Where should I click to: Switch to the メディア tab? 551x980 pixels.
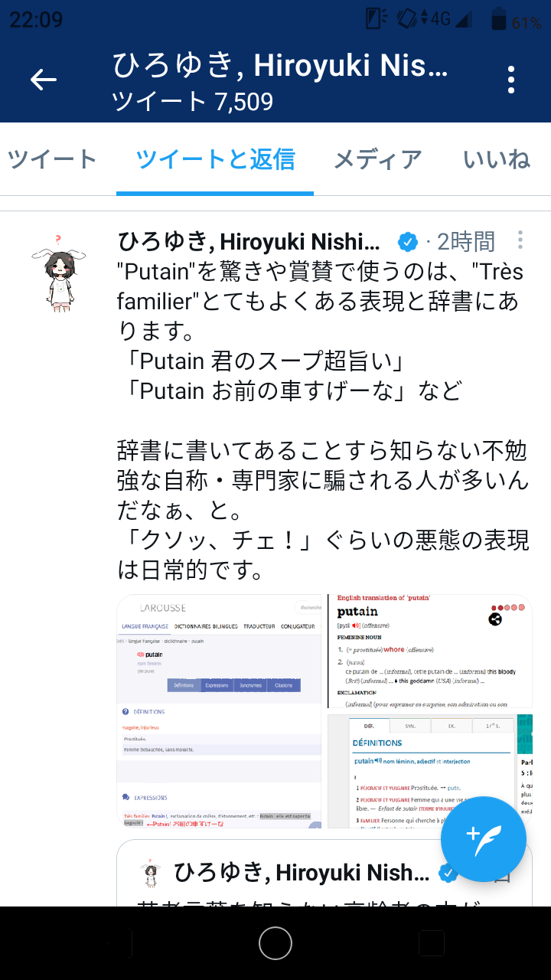point(378,159)
